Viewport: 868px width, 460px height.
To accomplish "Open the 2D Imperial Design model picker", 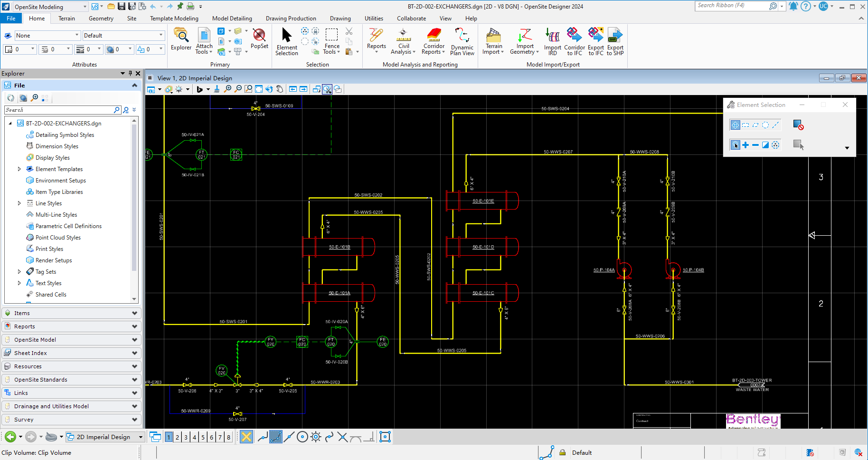I will tap(141, 437).
